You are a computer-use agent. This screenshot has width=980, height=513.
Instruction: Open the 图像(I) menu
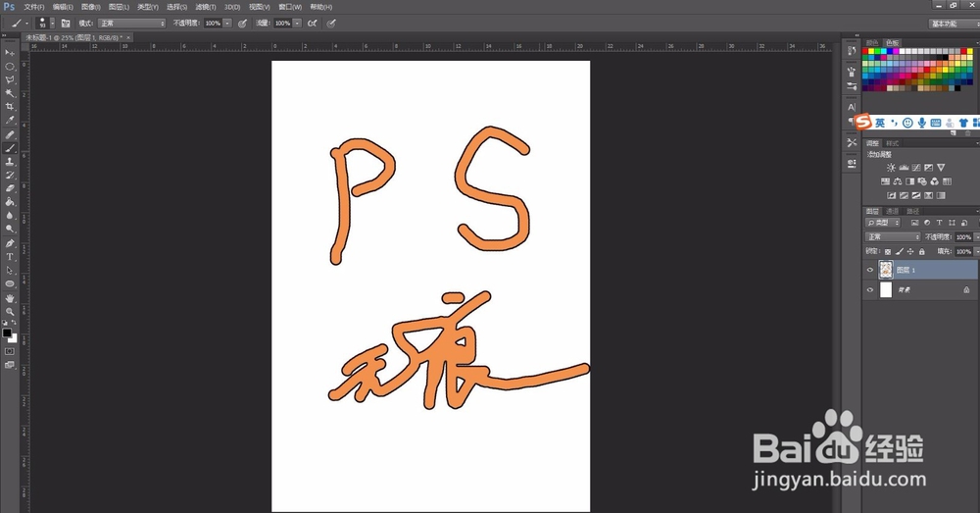[90, 7]
